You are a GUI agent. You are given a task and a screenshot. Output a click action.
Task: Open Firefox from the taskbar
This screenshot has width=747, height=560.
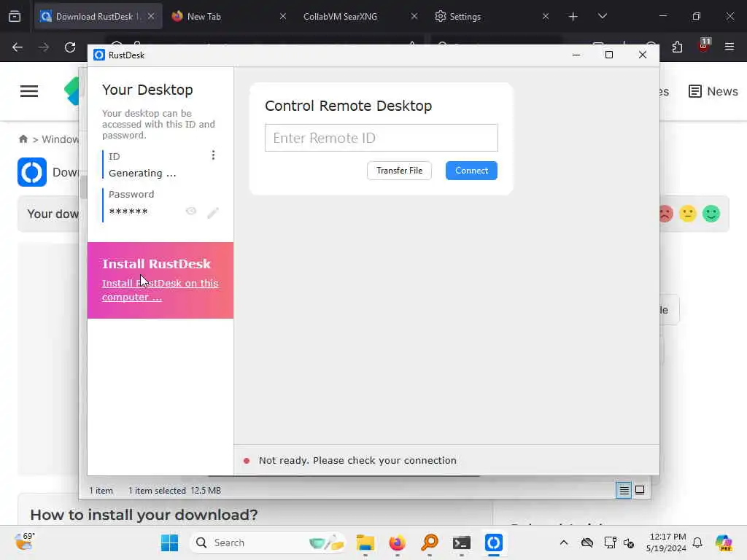(398, 542)
